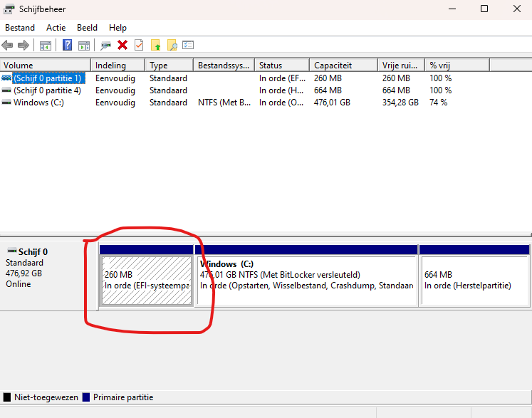532x418 pixels.
Task: Click the folder with magnifier search icon
Action: (172, 46)
